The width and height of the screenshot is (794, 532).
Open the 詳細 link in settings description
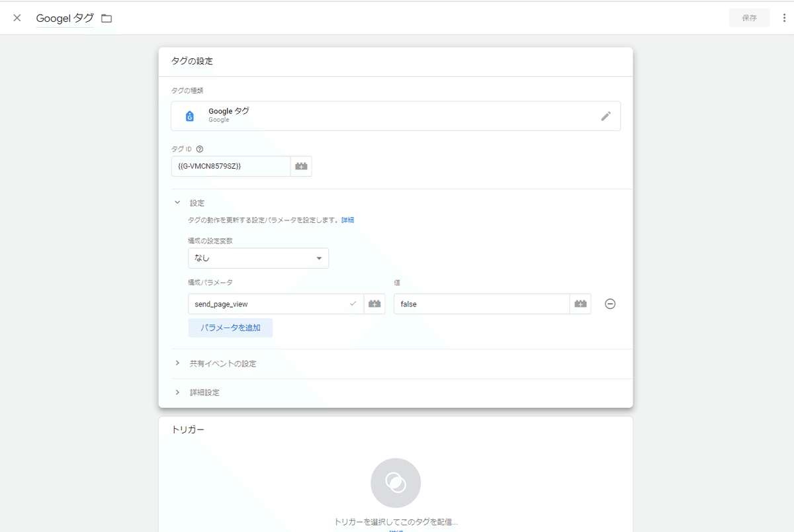tap(347, 220)
